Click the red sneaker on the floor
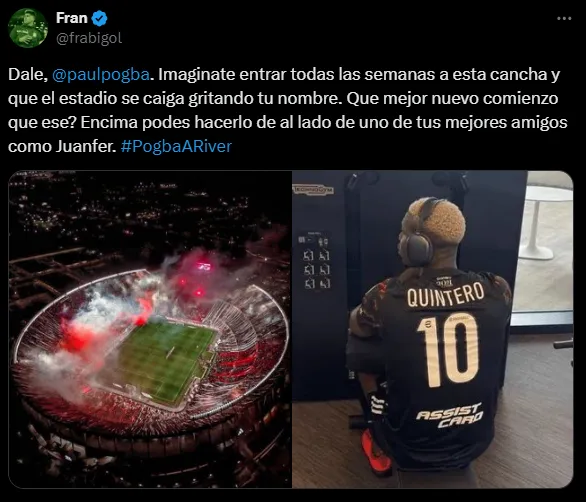 click(374, 451)
